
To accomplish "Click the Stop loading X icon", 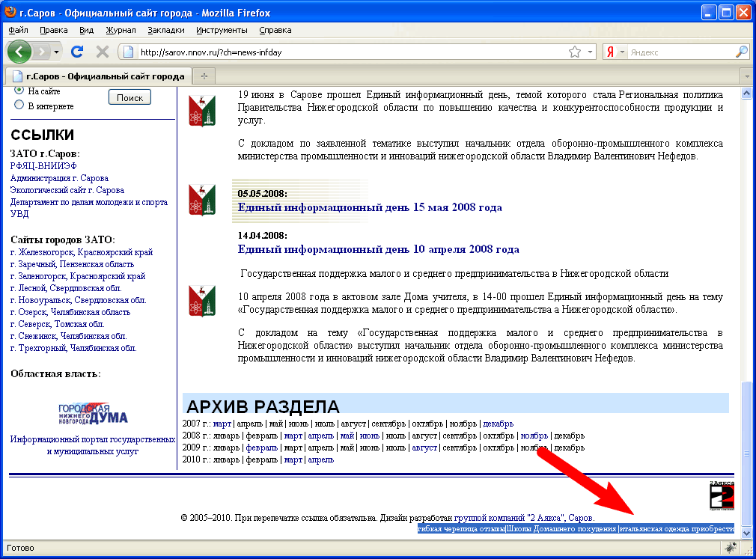I will (x=103, y=52).
